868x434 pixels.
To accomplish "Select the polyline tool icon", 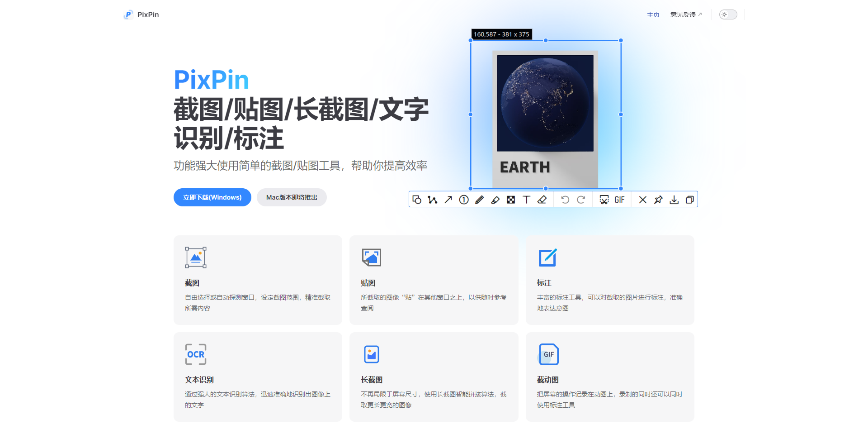I will (x=433, y=200).
